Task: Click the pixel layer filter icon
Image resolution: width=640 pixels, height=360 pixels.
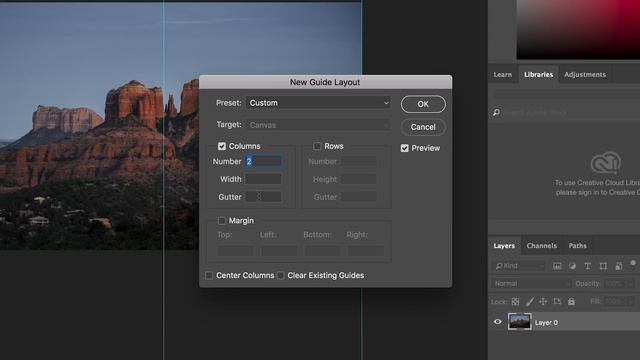Action: click(x=557, y=266)
